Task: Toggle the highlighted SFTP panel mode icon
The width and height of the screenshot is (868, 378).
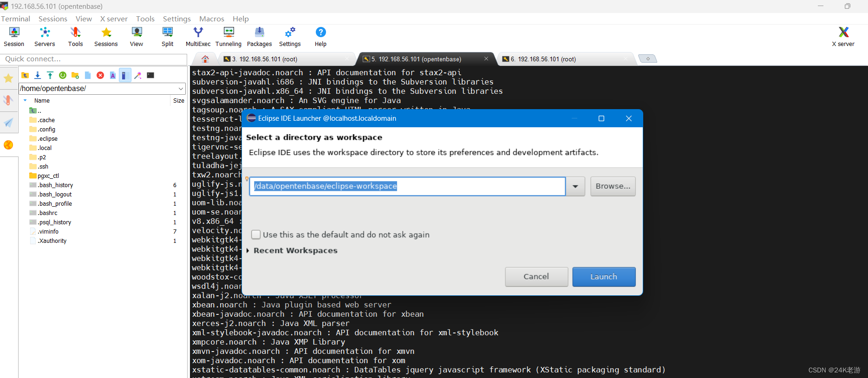Action: pyautogui.click(x=125, y=75)
